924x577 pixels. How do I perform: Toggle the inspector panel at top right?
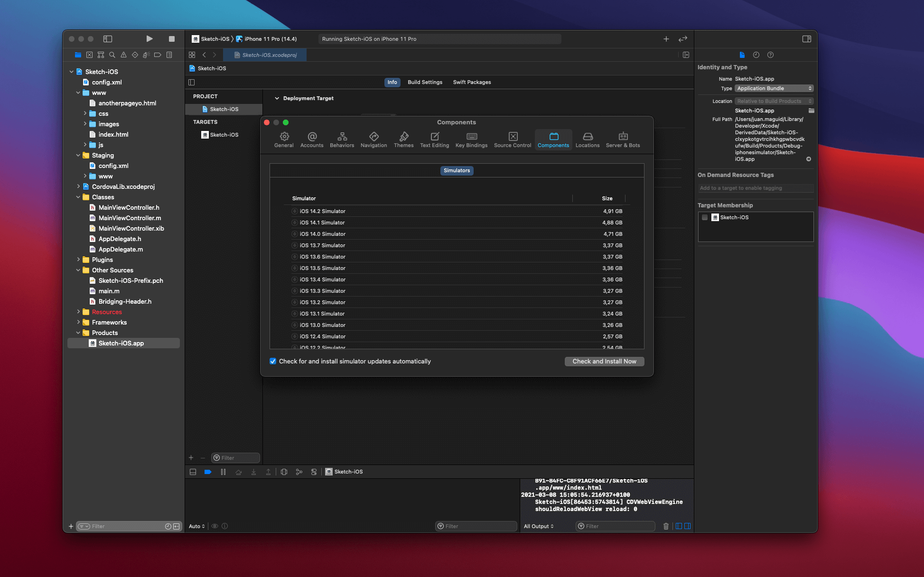(x=807, y=39)
